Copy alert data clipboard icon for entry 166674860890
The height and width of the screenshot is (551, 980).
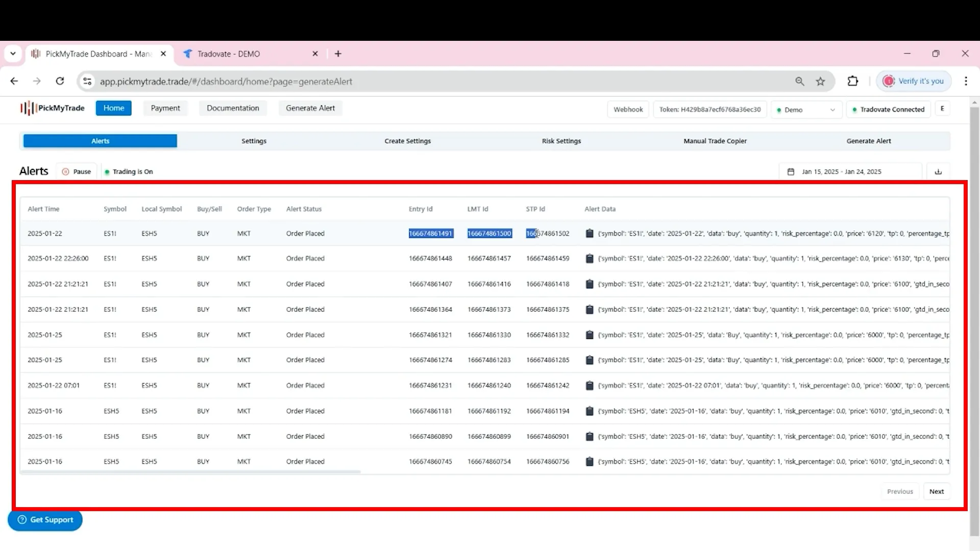tap(590, 436)
